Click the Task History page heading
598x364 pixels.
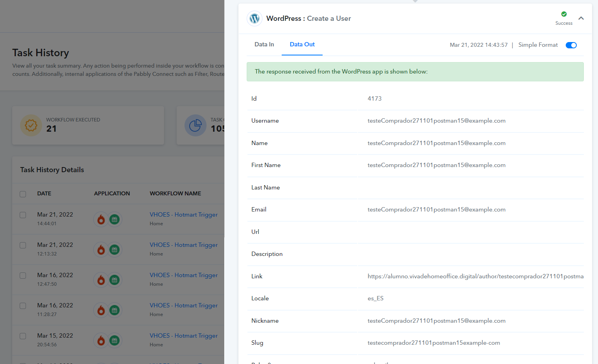click(41, 53)
